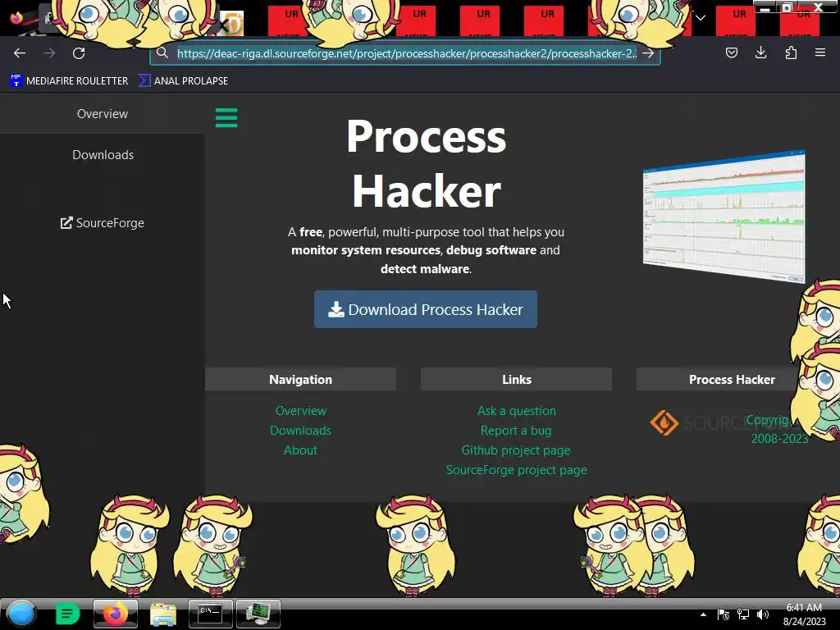Click the search magnifier in the address bar

tap(162, 52)
